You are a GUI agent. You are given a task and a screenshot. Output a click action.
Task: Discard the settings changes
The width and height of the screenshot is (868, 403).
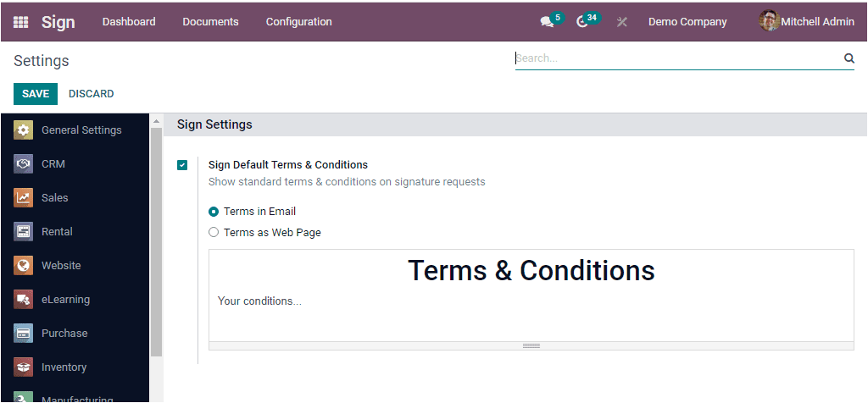91,94
